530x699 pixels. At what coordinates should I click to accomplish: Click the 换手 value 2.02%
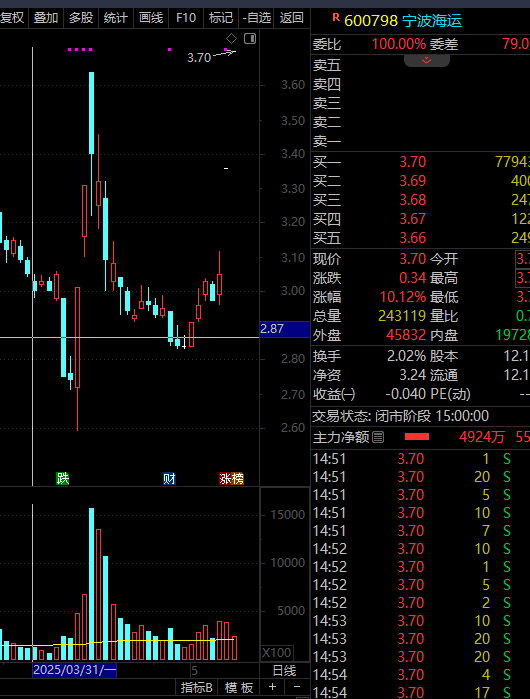pyautogui.click(x=406, y=356)
